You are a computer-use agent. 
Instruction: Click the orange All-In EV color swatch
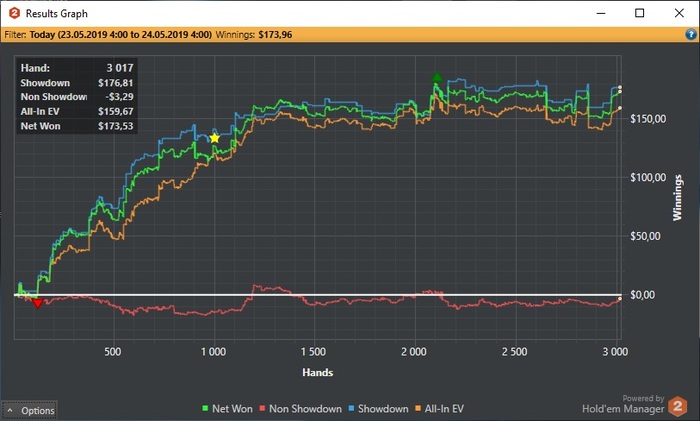point(418,408)
